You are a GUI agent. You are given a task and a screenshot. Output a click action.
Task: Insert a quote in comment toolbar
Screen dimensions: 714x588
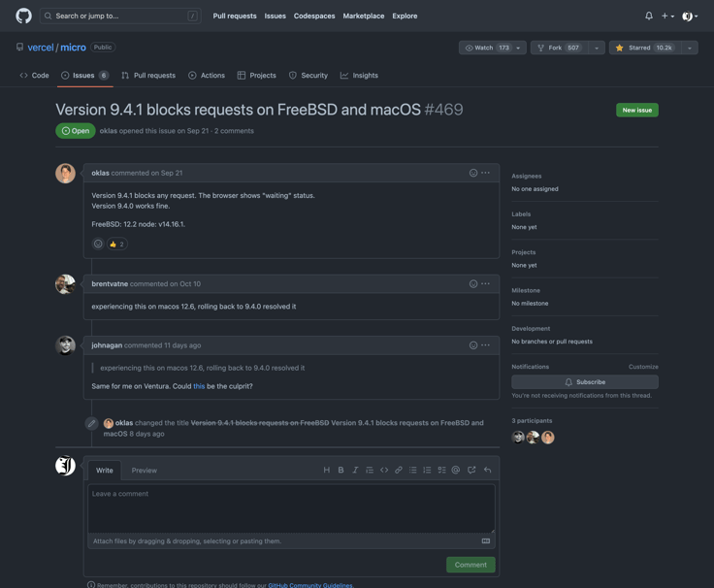tap(370, 470)
